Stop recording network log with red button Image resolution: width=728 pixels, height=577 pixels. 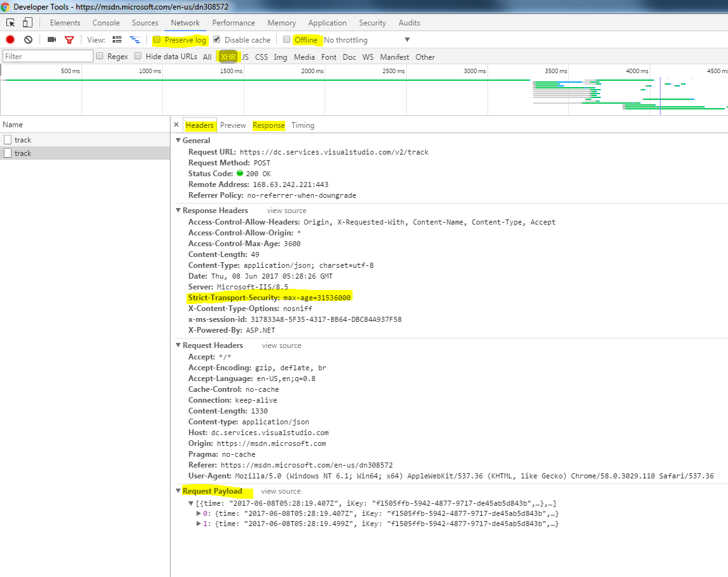pos(10,40)
